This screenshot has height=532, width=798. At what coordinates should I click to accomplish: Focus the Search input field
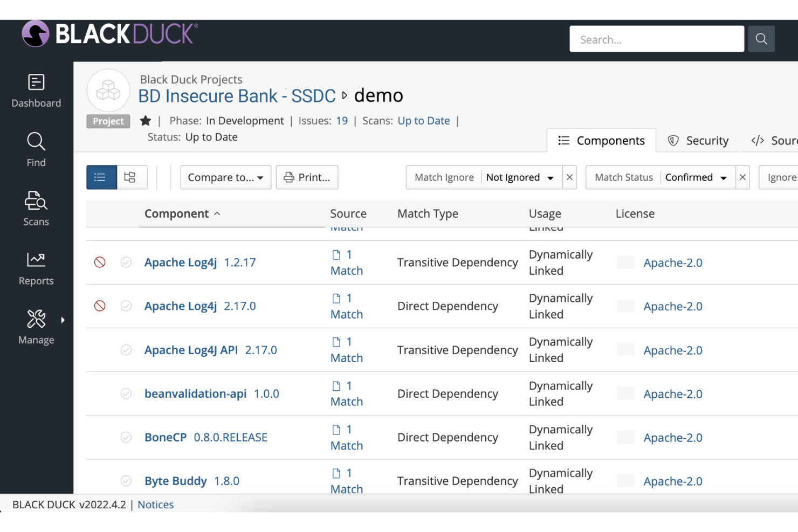657,39
